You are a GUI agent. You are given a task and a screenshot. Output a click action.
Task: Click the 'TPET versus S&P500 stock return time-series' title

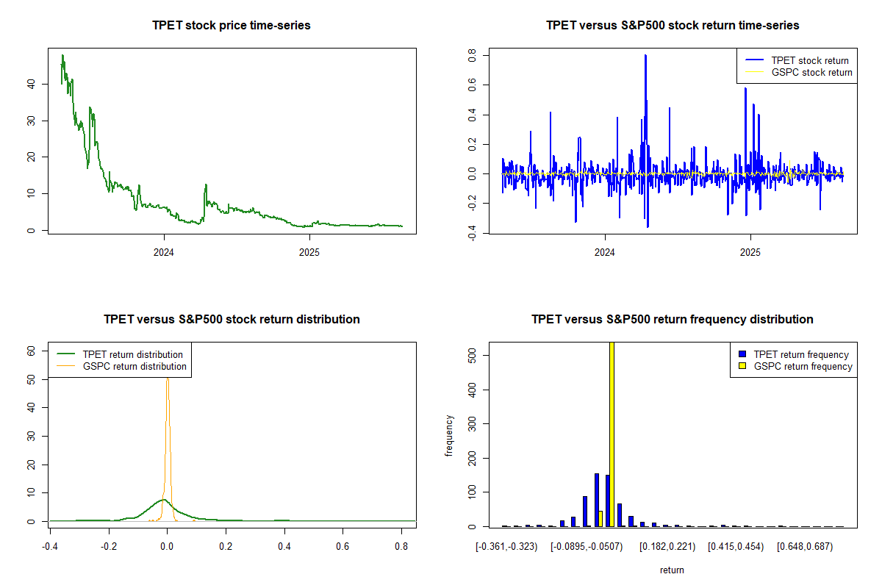[x=673, y=26]
